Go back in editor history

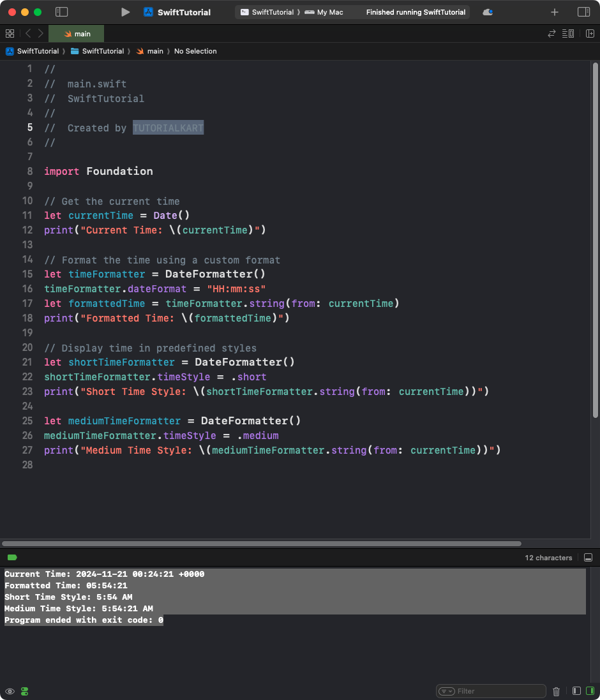28,33
